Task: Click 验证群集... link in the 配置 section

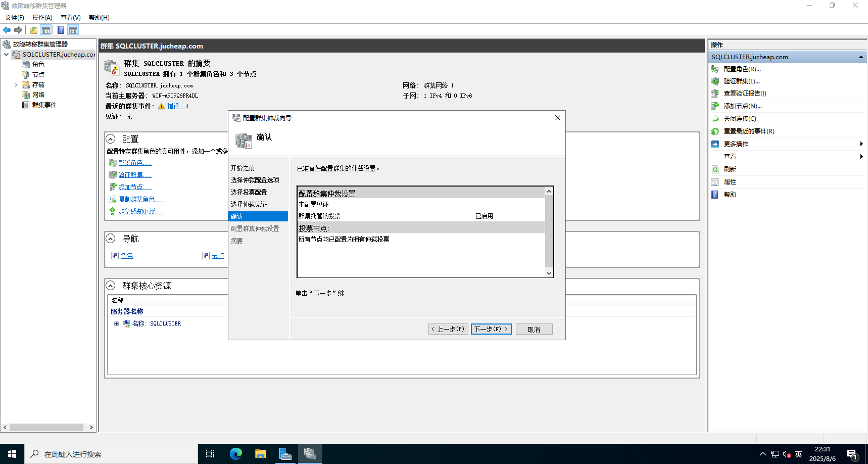Action: pos(135,175)
